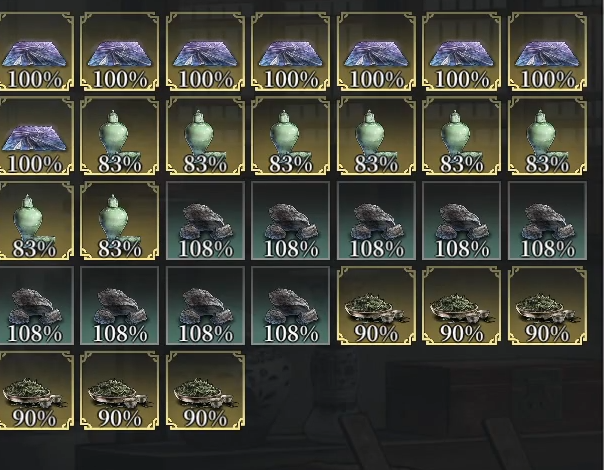Select the leftmost jade vase in the third row
The width and height of the screenshot is (604, 470).
pyautogui.click(x=35, y=221)
